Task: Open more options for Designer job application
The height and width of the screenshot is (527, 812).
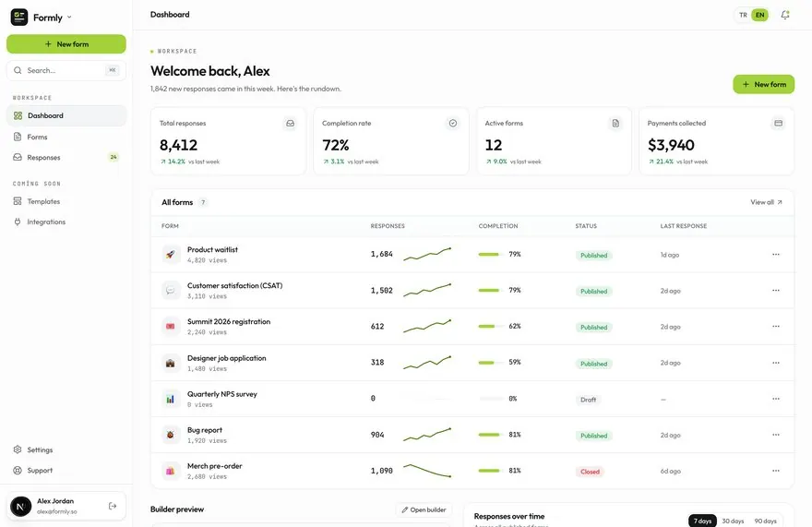Action: coord(776,363)
